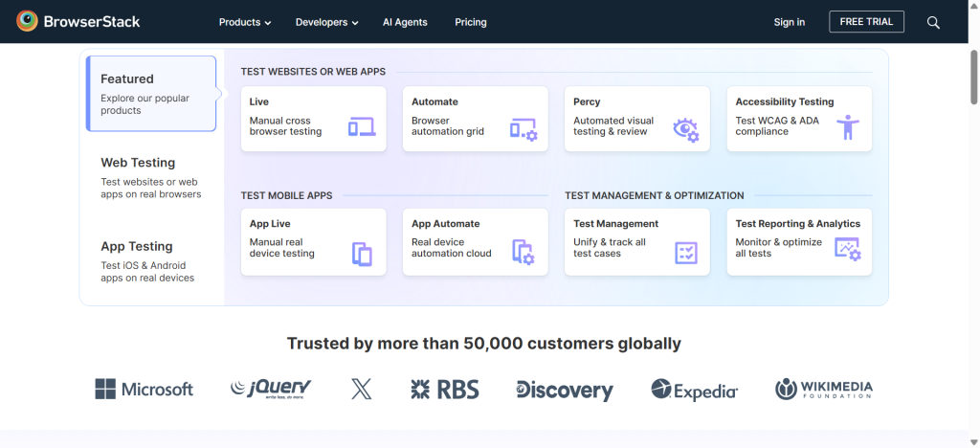Click the Live card's devices icon

(362, 127)
